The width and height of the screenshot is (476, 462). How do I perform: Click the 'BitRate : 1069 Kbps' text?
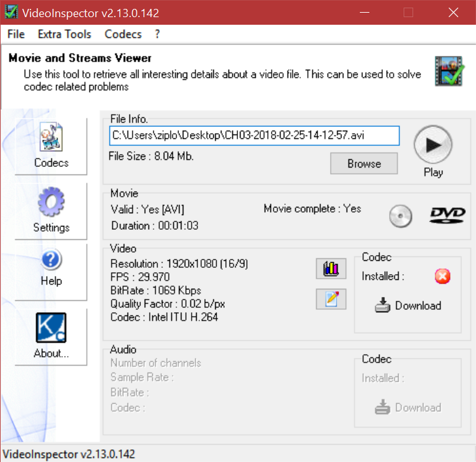point(155,290)
